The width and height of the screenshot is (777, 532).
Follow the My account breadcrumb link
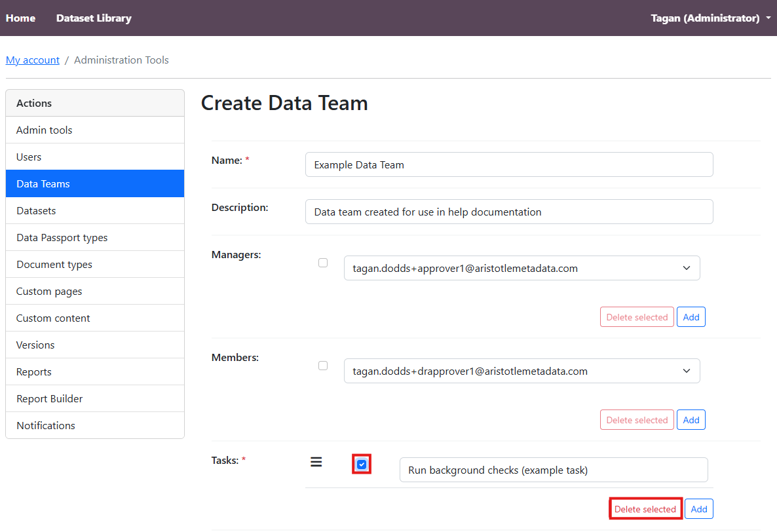point(33,60)
